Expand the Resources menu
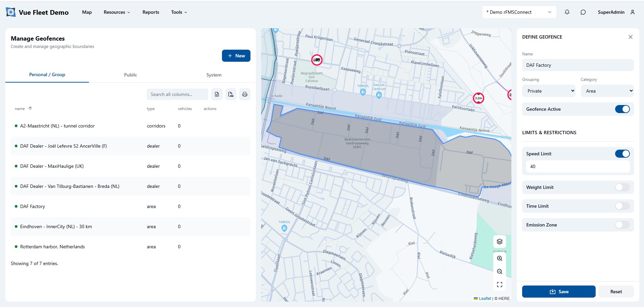Screen dimensions: 644x307 click(117, 12)
